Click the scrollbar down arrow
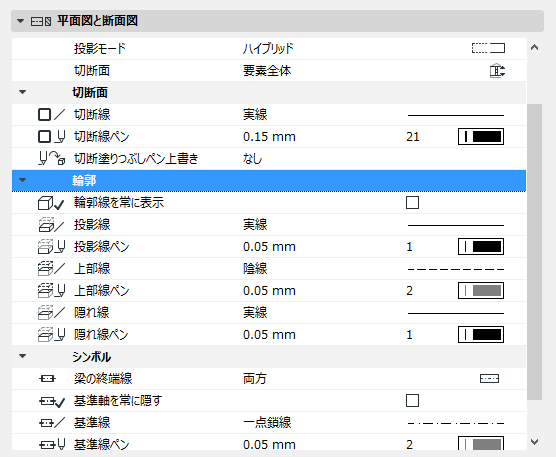This screenshot has width=556, height=457. (x=534, y=442)
